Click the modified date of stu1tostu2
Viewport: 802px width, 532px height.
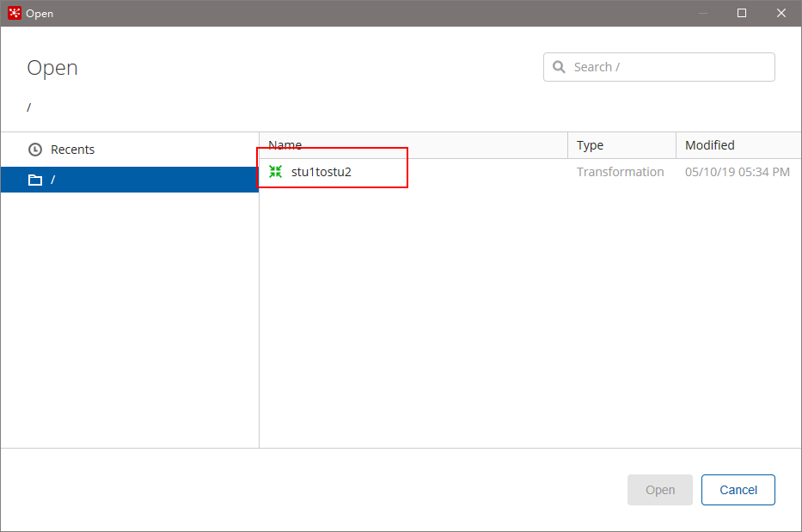[737, 172]
